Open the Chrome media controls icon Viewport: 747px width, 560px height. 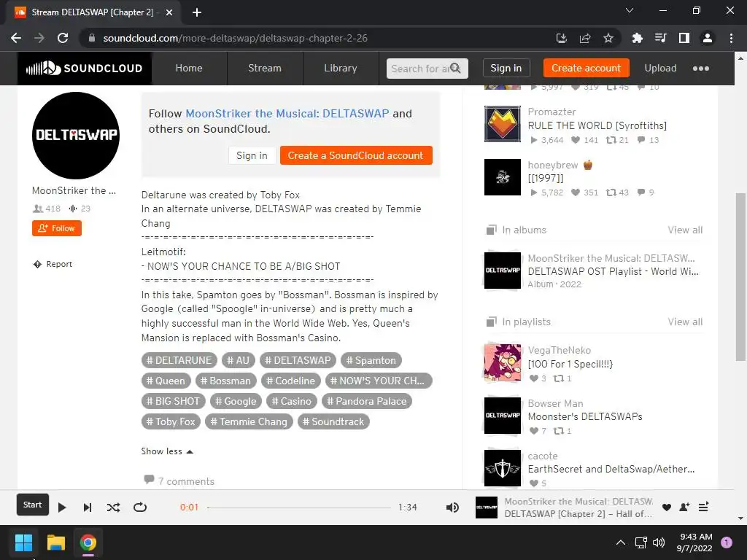[660, 38]
